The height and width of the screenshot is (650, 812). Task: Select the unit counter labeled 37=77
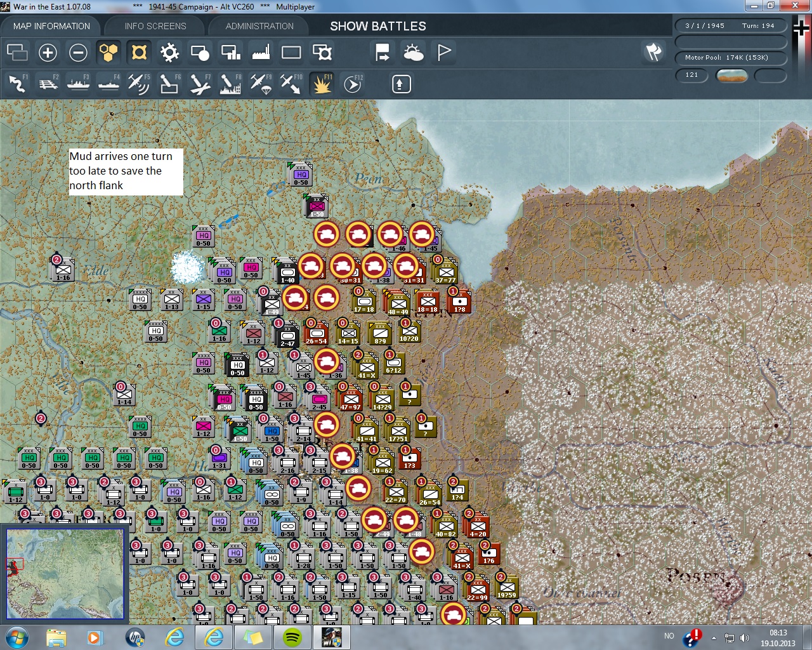tap(446, 271)
